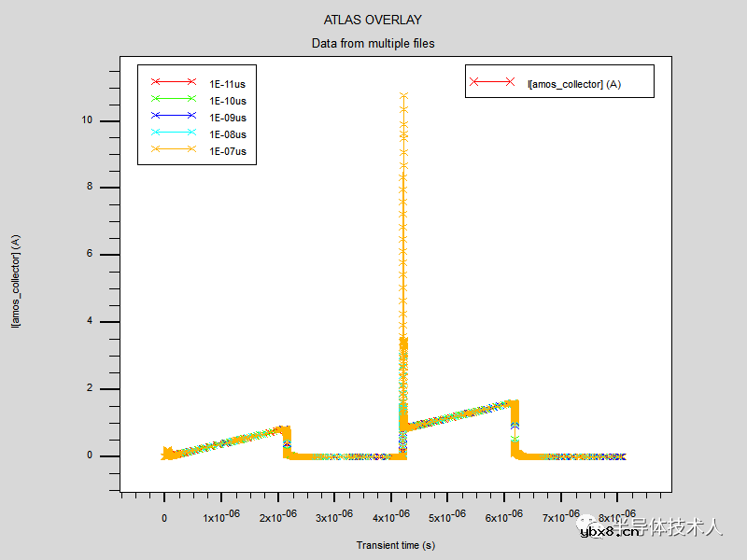Click the 2x10-06 tick label on x-axis
The image size is (747, 560).
tap(278, 516)
